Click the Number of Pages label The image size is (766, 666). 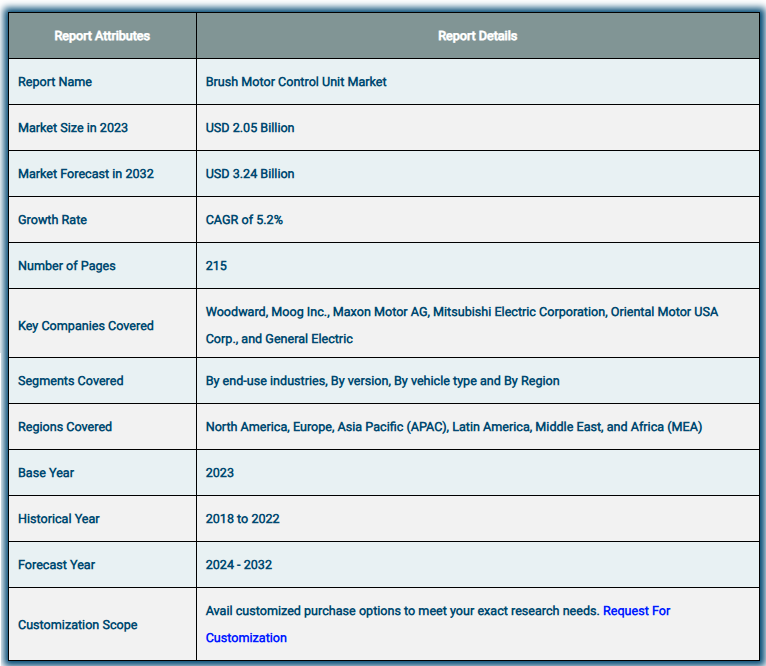pos(67,266)
